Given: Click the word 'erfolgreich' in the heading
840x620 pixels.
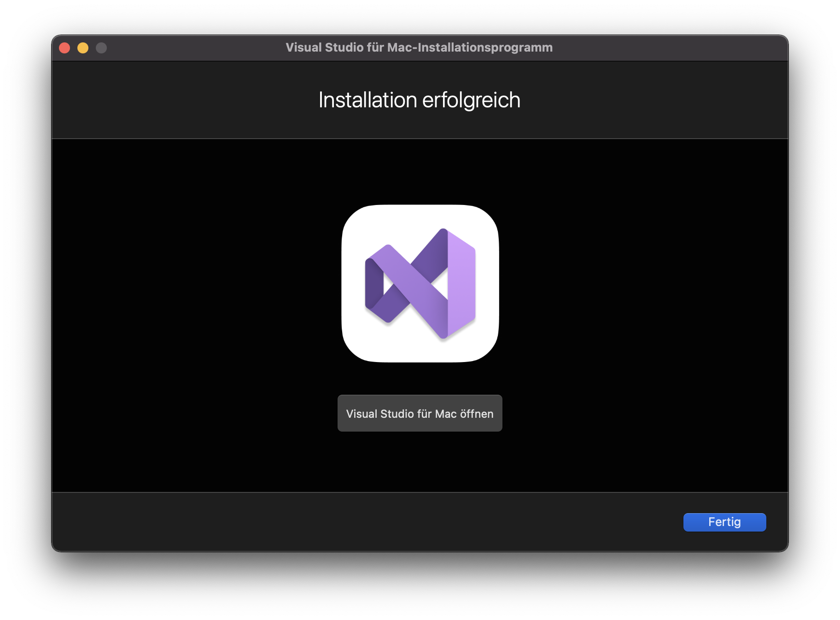Looking at the screenshot, I should tap(471, 100).
